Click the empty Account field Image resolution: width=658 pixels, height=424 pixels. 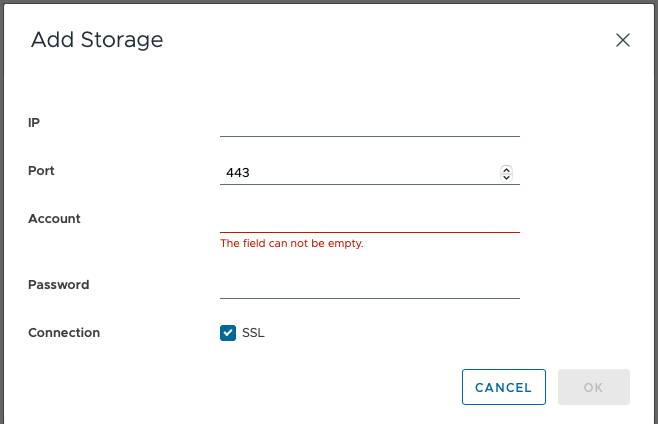coord(369,220)
